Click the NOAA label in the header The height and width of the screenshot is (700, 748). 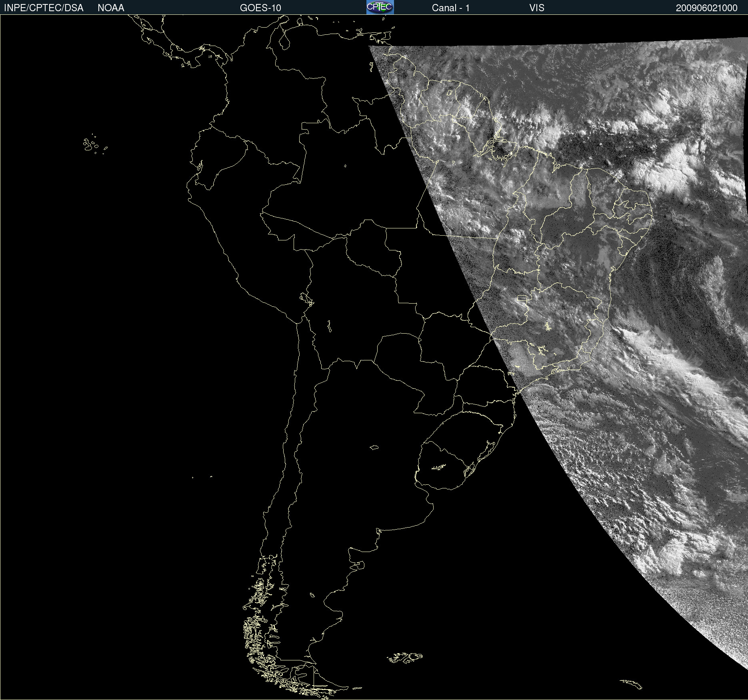click(x=111, y=8)
